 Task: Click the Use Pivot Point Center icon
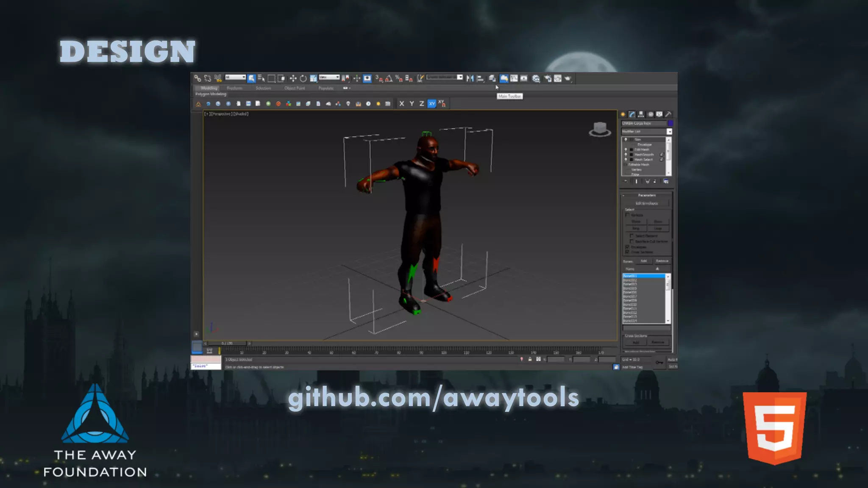pos(346,78)
